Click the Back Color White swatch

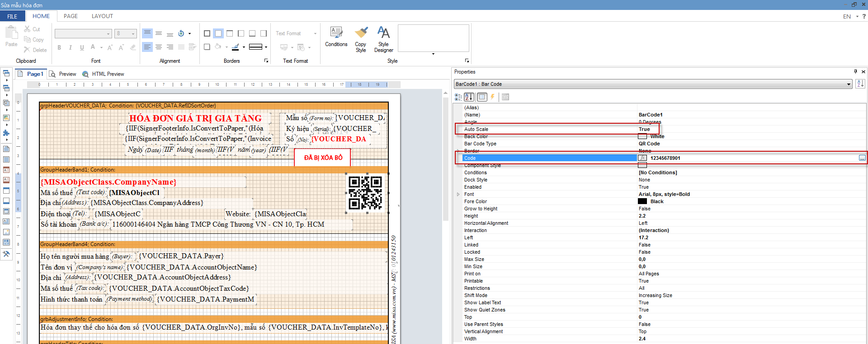click(642, 136)
